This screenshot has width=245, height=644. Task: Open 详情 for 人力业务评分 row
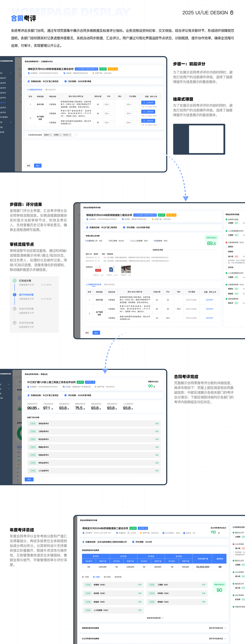click(x=157, y=471)
